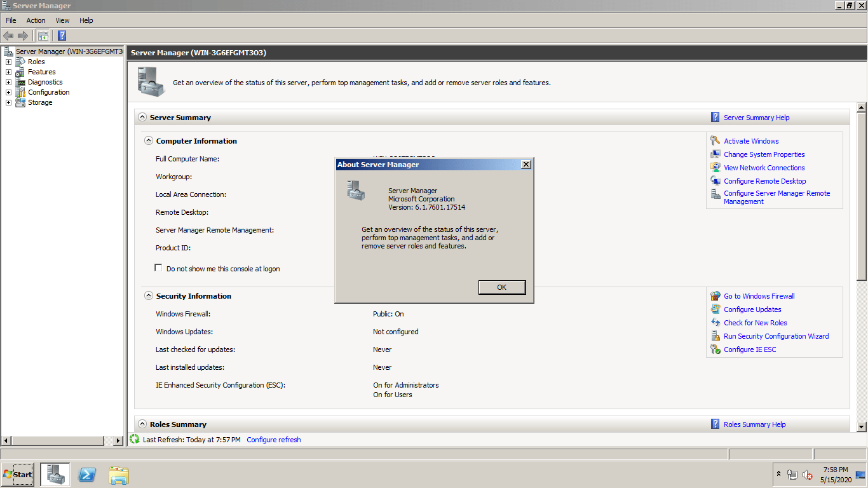Click 'Public: On' firewall value
The width and height of the screenshot is (868, 488).
[388, 314]
